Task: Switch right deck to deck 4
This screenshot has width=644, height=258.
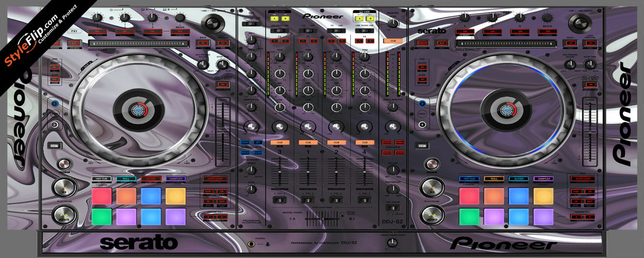Action: 422,125
